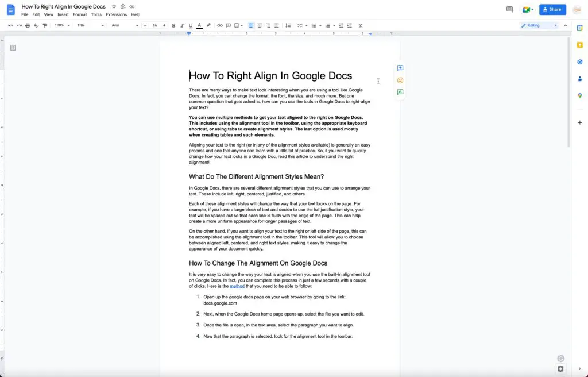Screen dimensions: 588x377
Task: Collapse the menus with chevron
Action: coord(566,25)
